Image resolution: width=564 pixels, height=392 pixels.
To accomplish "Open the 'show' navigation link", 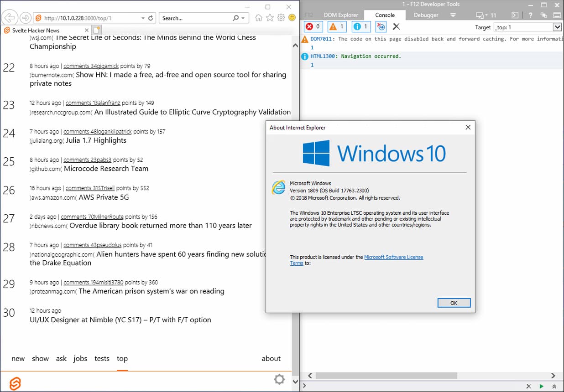I will (x=40, y=359).
